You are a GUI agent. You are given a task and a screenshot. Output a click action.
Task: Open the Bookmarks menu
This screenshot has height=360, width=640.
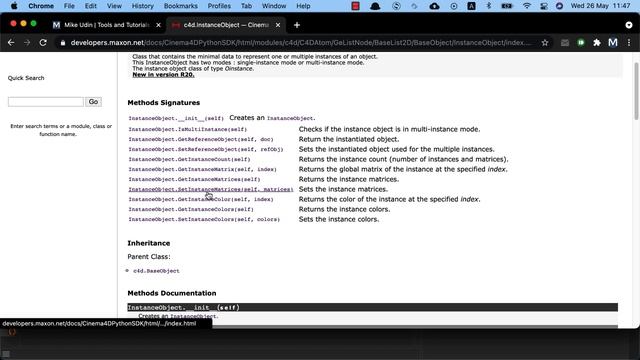[x=180, y=6]
